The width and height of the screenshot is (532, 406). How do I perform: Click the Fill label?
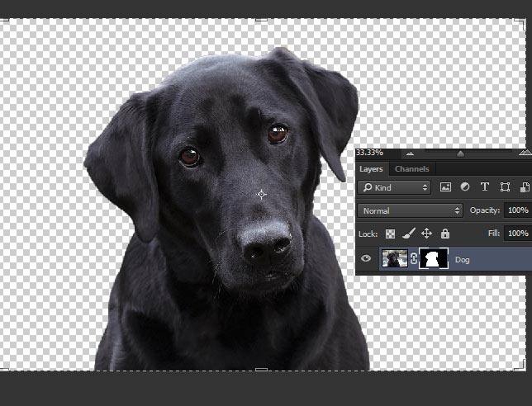[494, 234]
